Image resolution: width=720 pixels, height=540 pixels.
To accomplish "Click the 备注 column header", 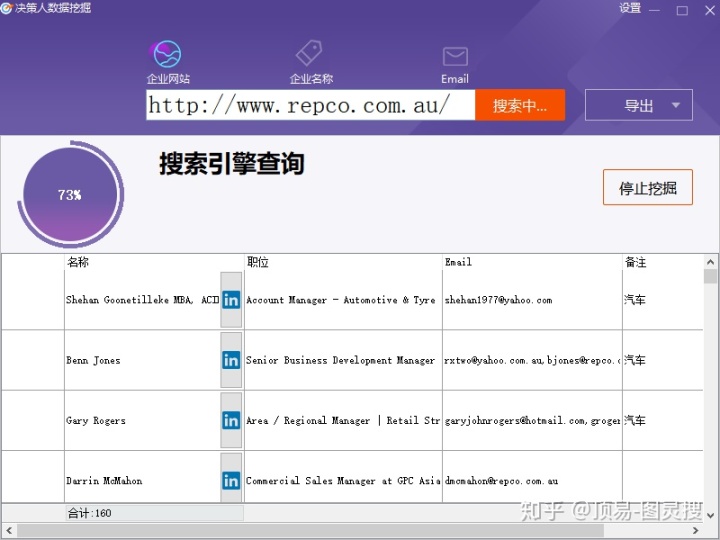I will [x=663, y=262].
